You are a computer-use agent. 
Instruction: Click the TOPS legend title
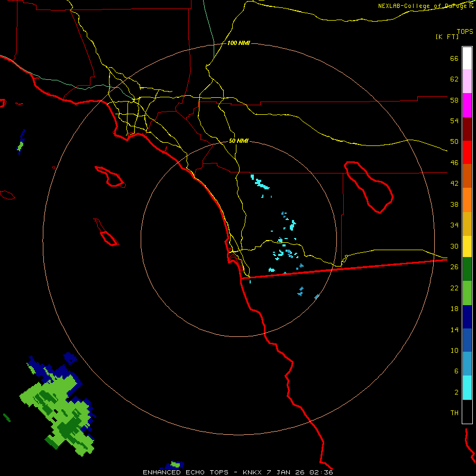[465, 32]
